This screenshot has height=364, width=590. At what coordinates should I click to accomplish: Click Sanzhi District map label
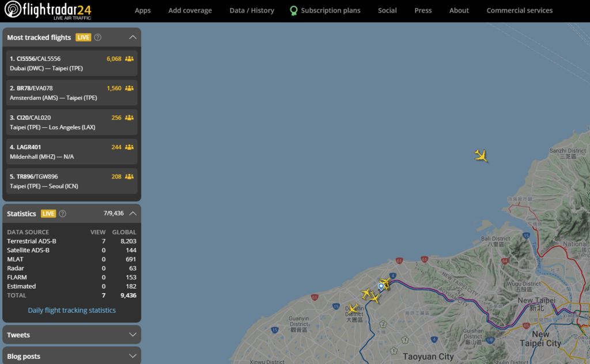pyautogui.click(x=568, y=153)
